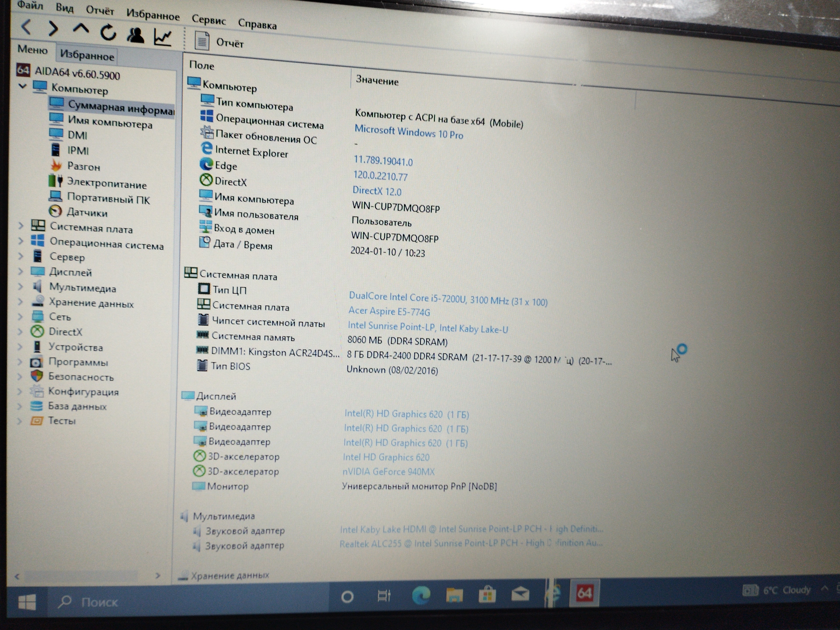Open the Acer Aspire E5-774G link
840x630 pixels.
click(389, 311)
